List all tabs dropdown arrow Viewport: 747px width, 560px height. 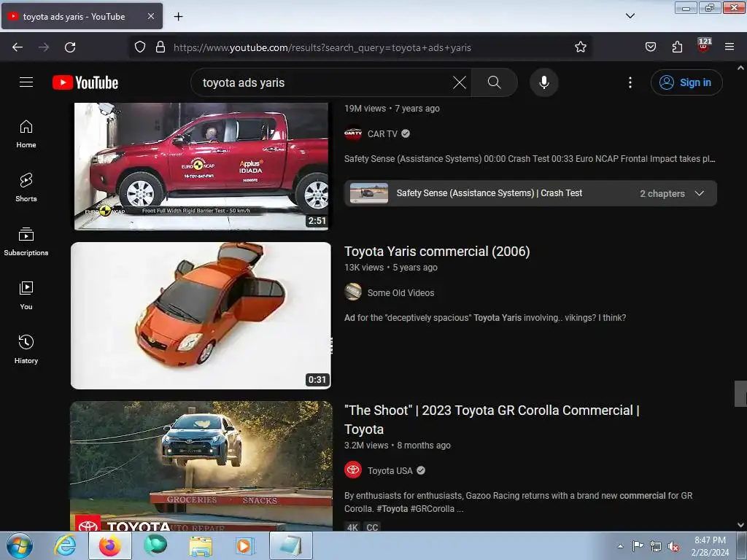[630, 16]
